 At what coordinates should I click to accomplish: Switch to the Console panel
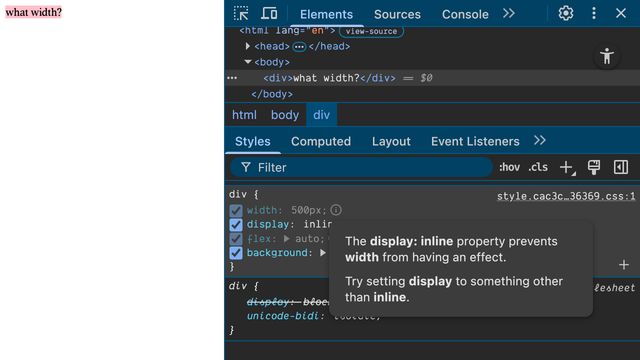[x=465, y=14]
